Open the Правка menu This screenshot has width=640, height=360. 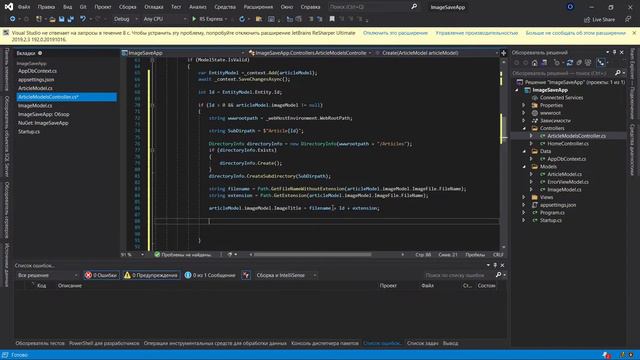(46, 7)
